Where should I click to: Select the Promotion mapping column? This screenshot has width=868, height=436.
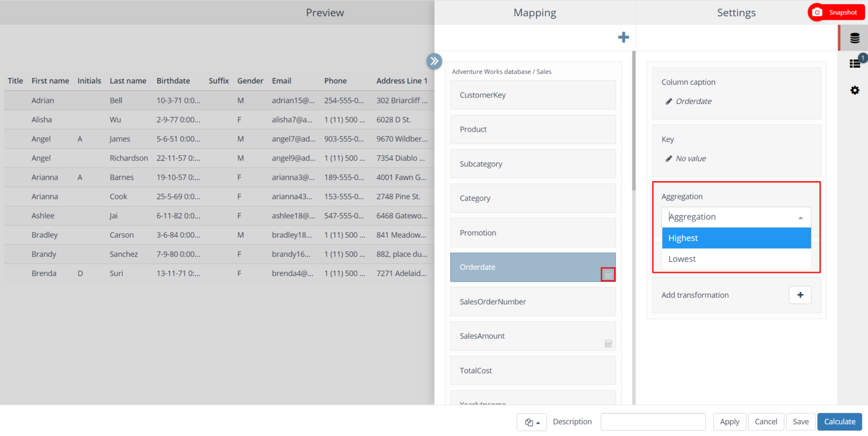coord(533,233)
